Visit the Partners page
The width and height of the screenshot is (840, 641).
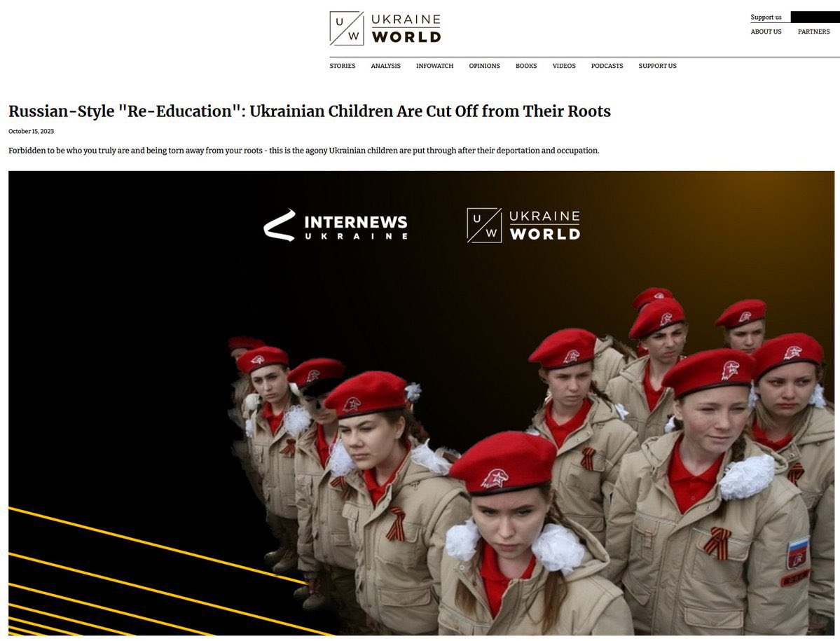[814, 32]
